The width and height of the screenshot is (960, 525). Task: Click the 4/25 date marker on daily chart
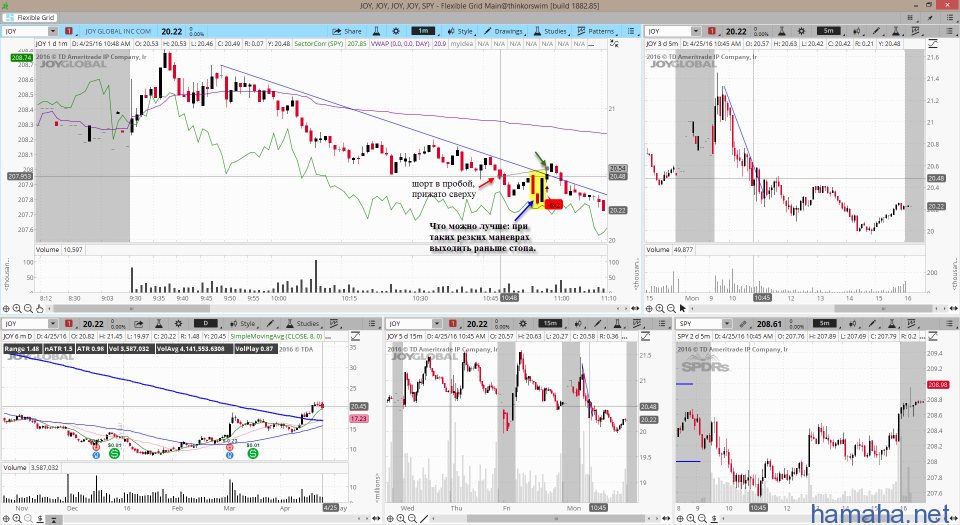pyautogui.click(x=330, y=507)
